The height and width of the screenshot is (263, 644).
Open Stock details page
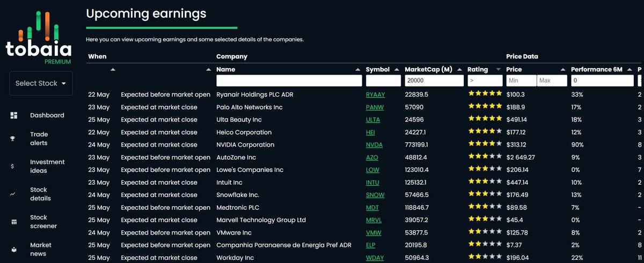pos(40,194)
